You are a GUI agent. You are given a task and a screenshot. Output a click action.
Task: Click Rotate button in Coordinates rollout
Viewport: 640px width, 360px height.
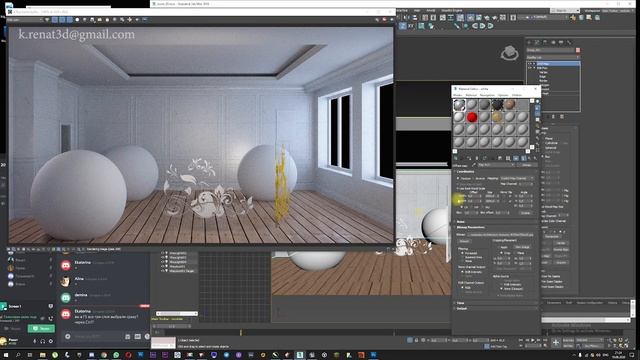[x=525, y=213]
